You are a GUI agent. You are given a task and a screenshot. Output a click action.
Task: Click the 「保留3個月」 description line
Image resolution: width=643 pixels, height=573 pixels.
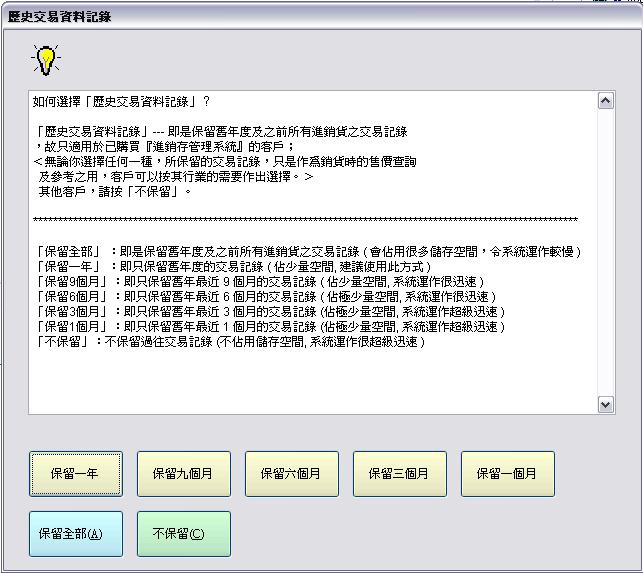coord(270,312)
